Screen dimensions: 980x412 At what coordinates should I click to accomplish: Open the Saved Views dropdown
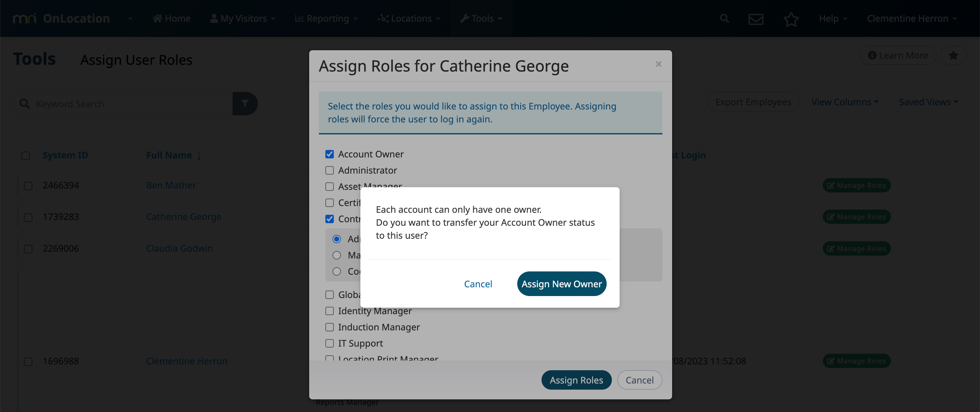click(928, 102)
